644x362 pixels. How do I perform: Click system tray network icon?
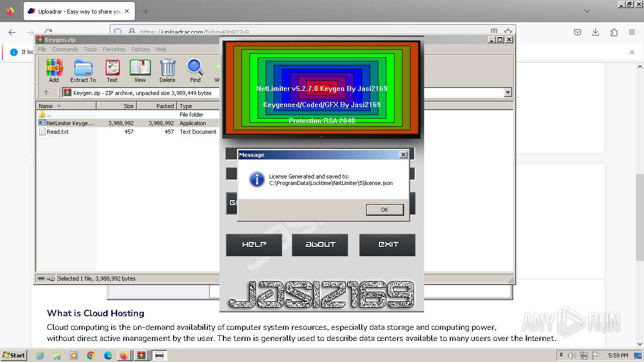[x=585, y=355]
